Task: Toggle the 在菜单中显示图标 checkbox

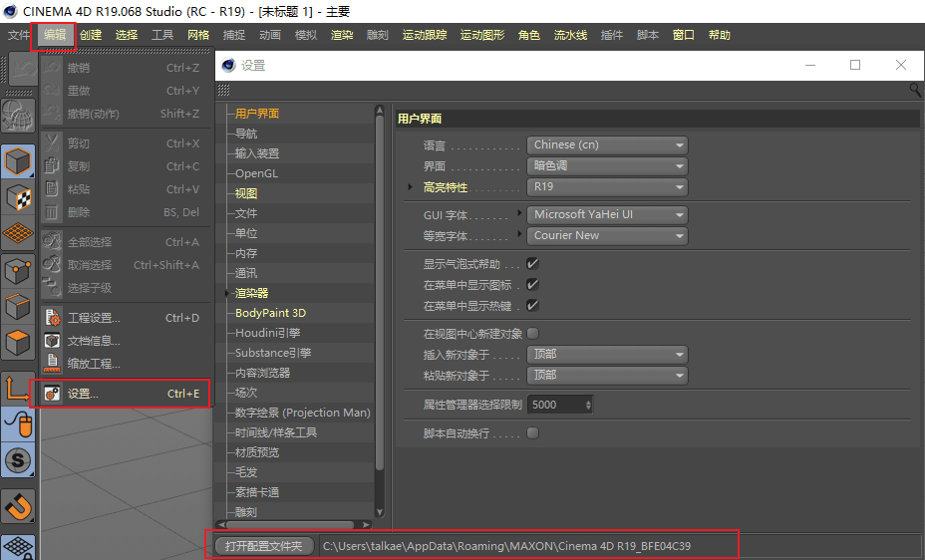Action: click(x=532, y=285)
